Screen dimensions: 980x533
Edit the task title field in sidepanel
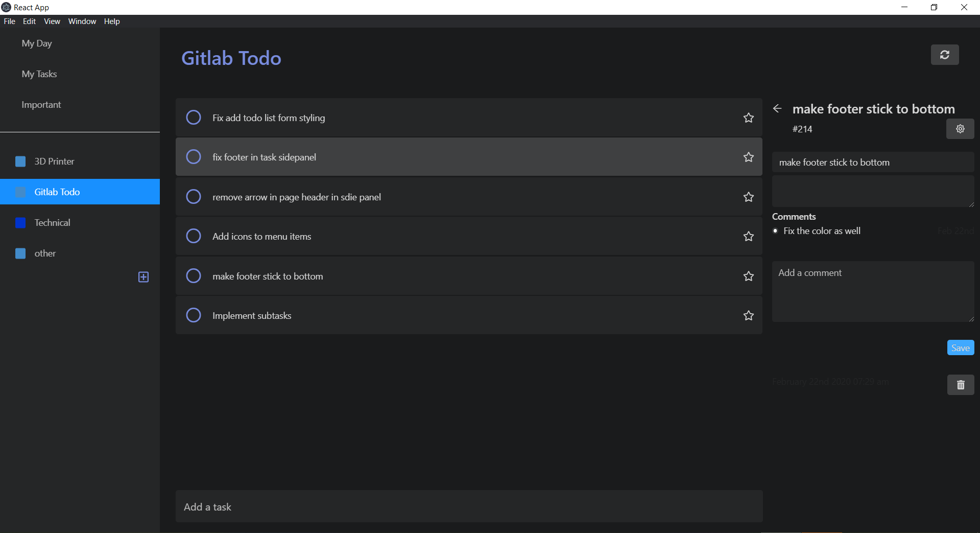pyautogui.click(x=873, y=163)
